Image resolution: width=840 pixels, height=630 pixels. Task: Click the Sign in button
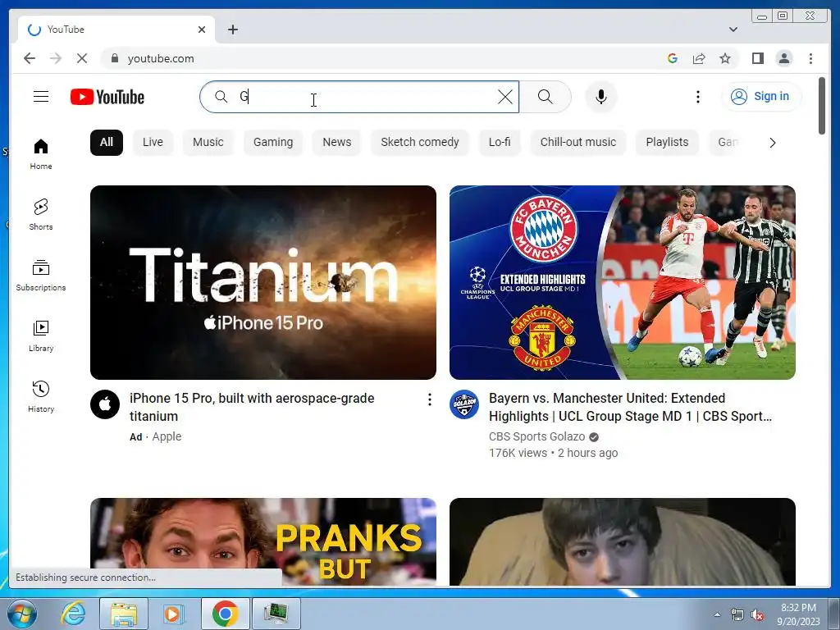(x=760, y=97)
